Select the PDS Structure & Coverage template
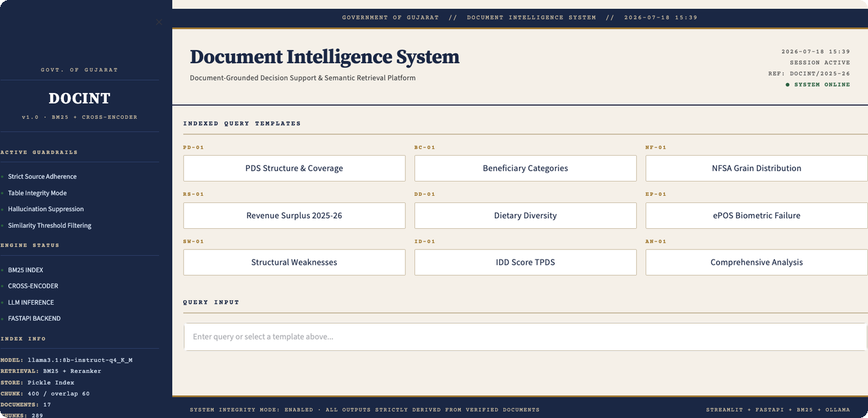Image resolution: width=868 pixels, height=418 pixels. [x=294, y=168]
